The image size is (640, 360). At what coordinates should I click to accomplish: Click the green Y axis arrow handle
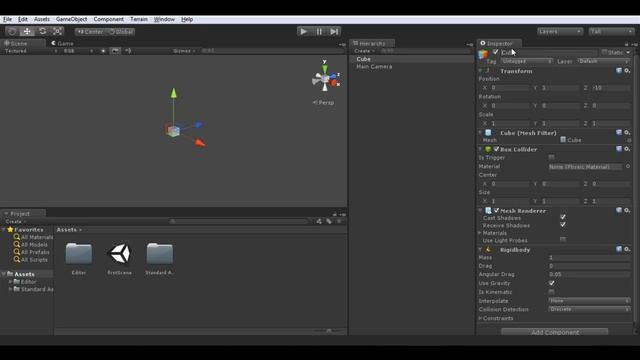pos(173,93)
